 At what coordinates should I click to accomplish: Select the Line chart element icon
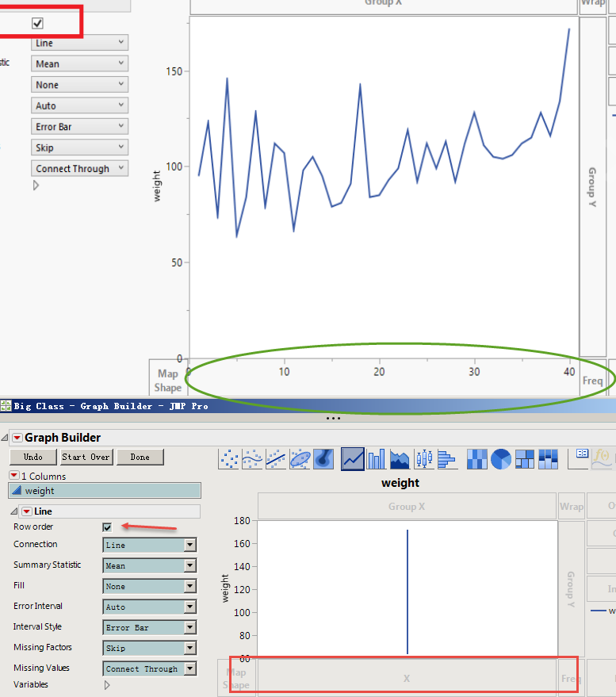click(x=353, y=459)
